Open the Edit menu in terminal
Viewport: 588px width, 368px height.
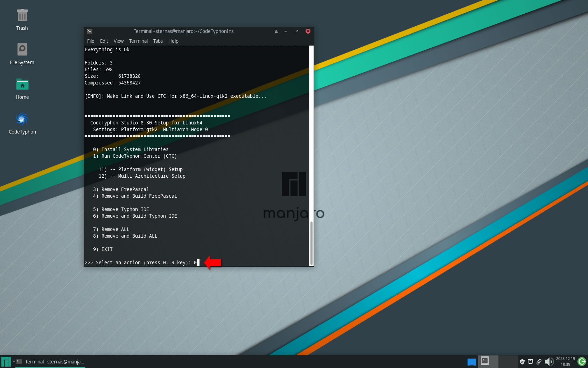(x=104, y=41)
